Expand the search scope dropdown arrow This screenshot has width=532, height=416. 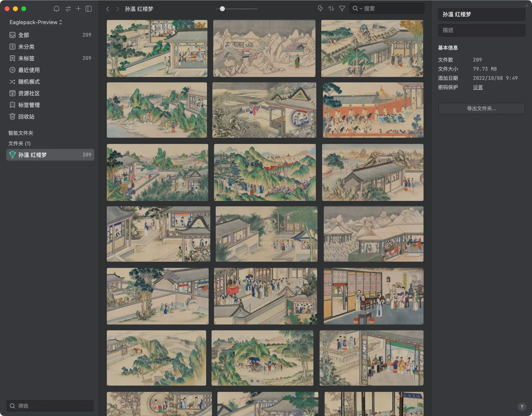click(361, 9)
